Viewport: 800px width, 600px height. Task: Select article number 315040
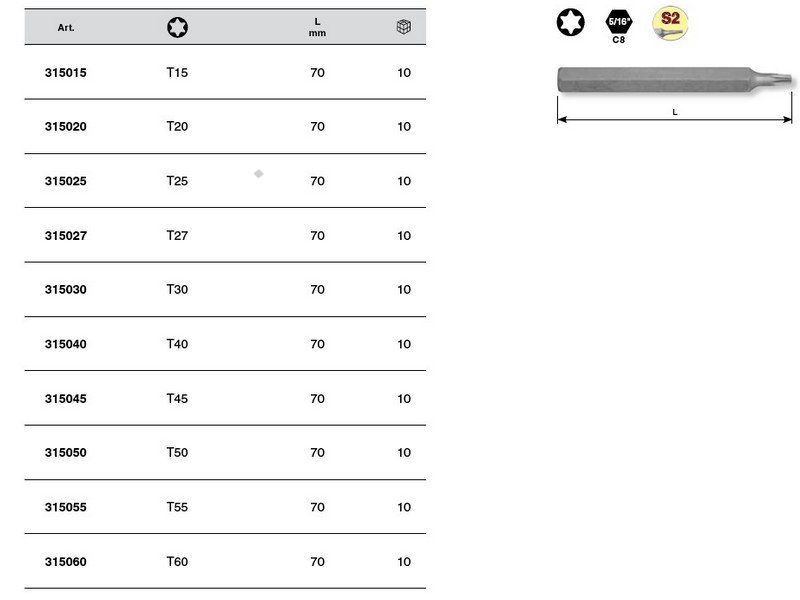(x=65, y=344)
